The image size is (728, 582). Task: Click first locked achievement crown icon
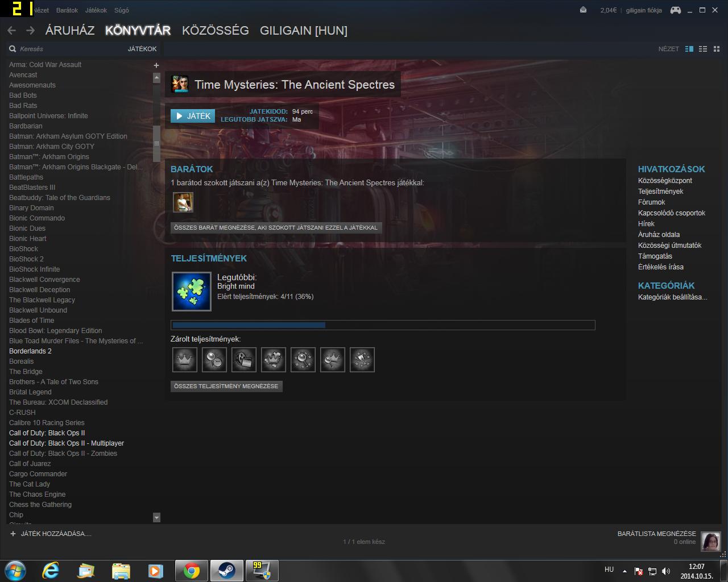tap(185, 360)
